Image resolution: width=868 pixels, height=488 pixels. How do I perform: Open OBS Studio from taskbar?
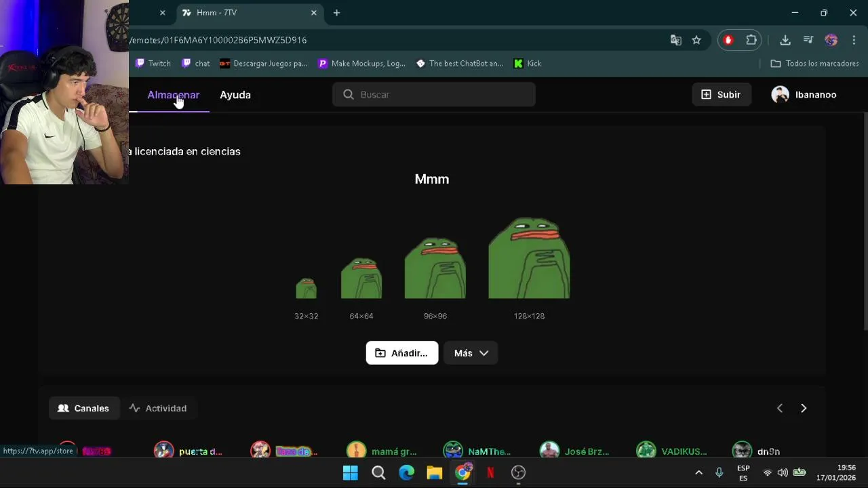[518, 472]
